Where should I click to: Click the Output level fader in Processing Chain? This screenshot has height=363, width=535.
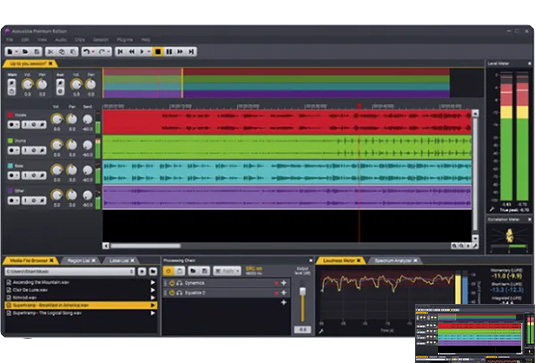point(302,292)
